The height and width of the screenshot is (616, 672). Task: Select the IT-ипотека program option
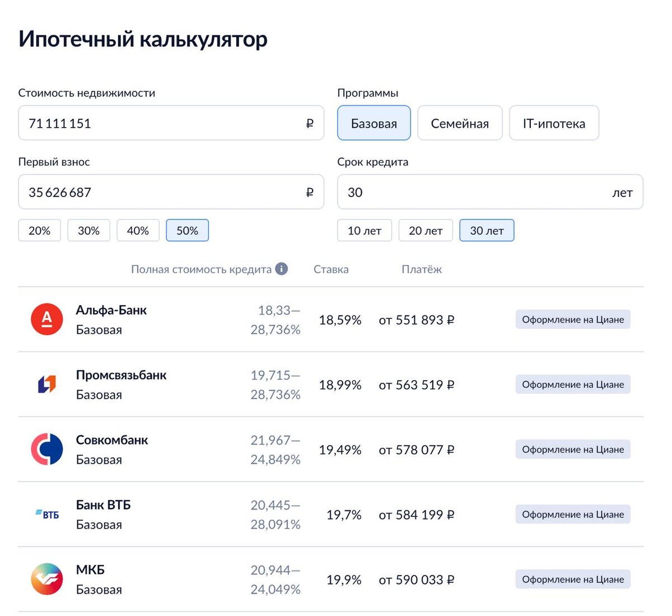[554, 123]
